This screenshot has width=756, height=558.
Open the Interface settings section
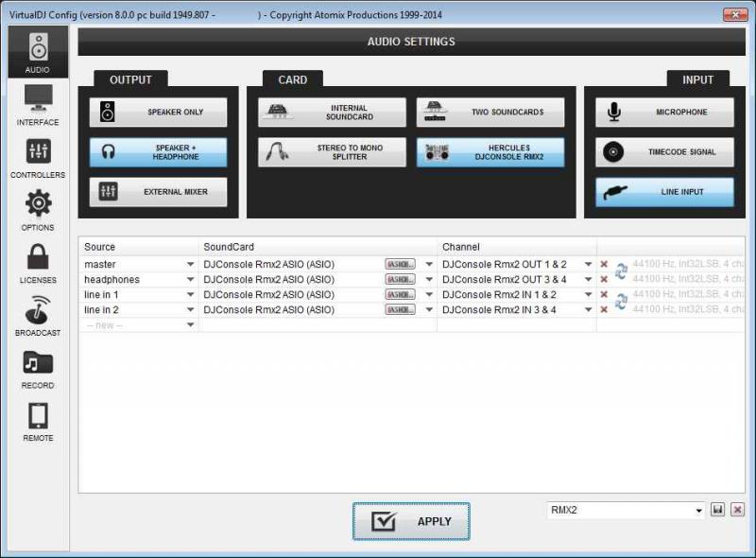[39, 105]
